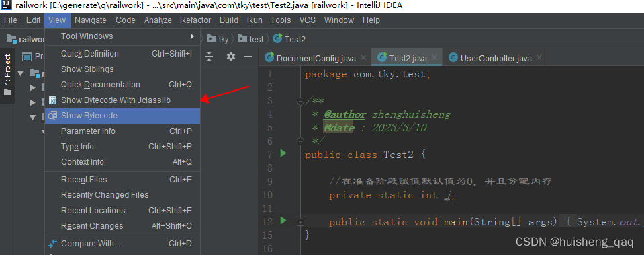Select Show Siblings menu entry
644x255 pixels.
[x=122, y=69]
